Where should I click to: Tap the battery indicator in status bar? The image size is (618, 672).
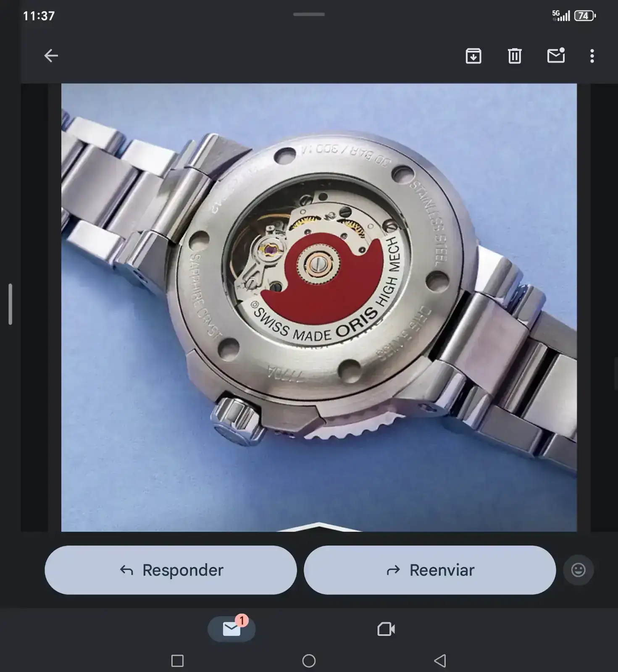[x=585, y=16]
